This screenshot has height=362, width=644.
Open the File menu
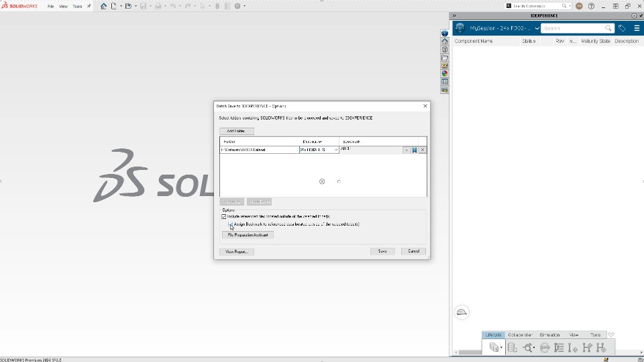pyautogui.click(x=50, y=6)
